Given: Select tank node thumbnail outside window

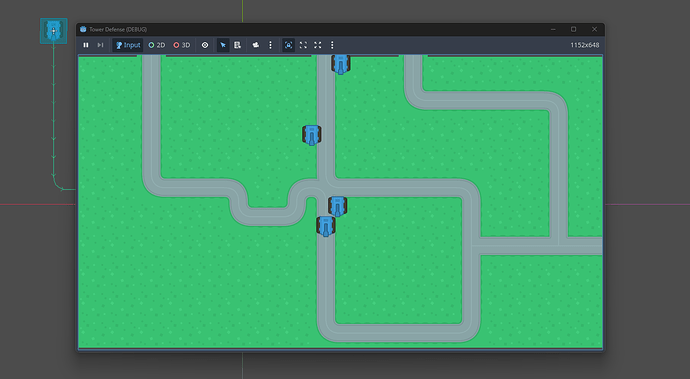Looking at the screenshot, I should [x=54, y=31].
